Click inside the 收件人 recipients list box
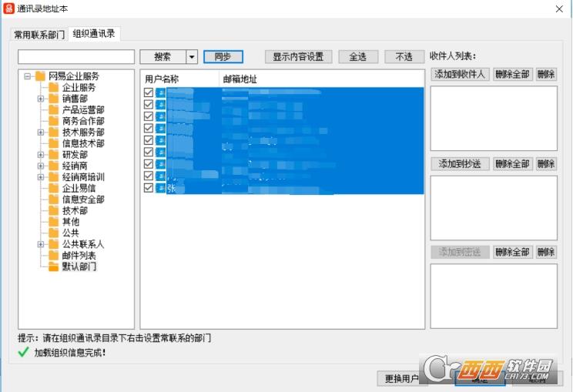573x392 pixels. tap(494, 119)
